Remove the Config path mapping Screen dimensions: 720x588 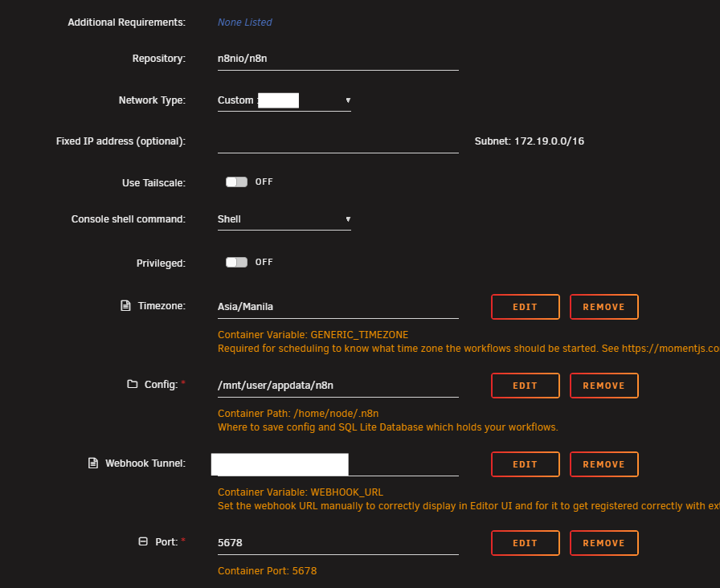tap(603, 385)
